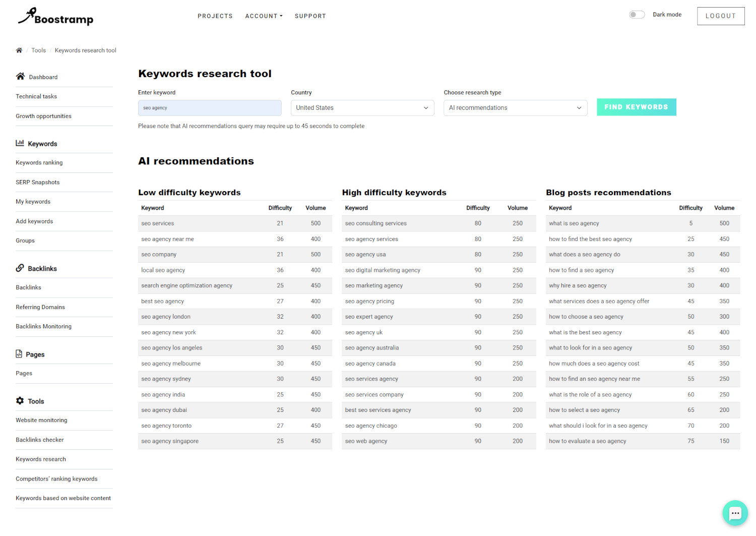Click the Logout button
This screenshot has height=536, width=756.
point(721,16)
